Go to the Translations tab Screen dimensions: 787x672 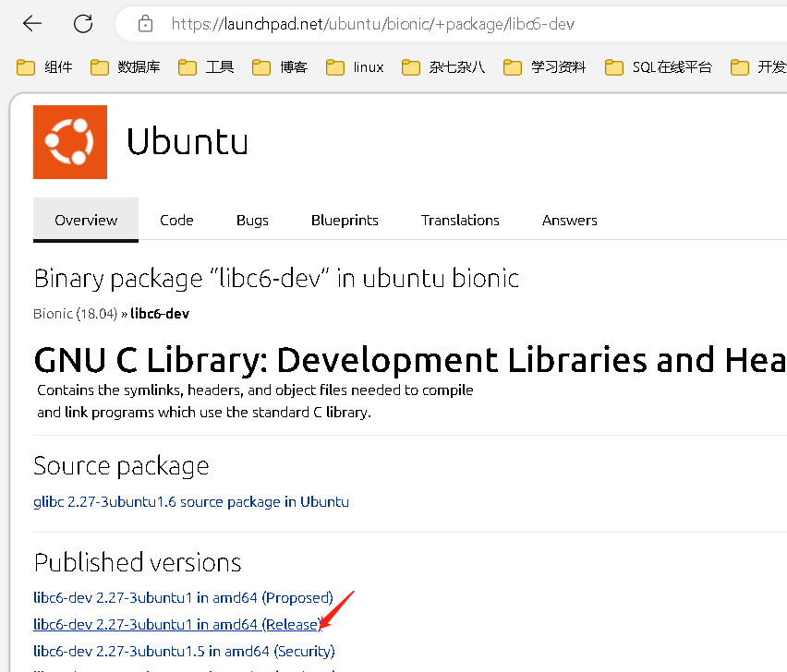[460, 220]
